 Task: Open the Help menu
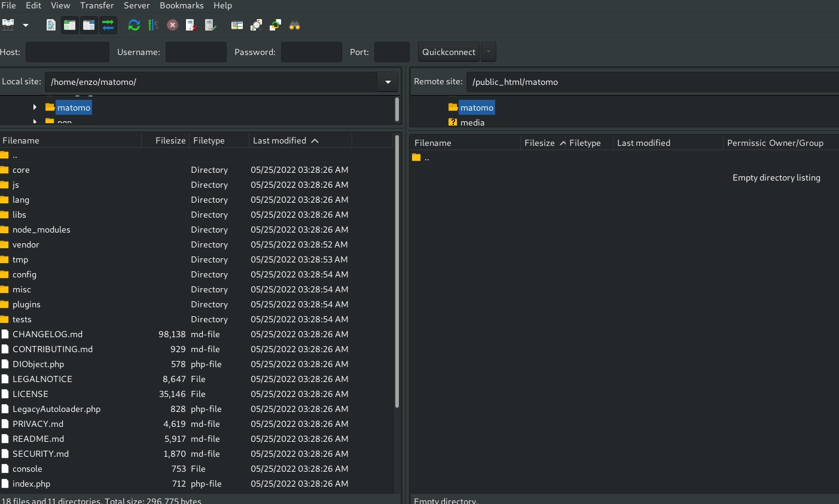point(223,5)
